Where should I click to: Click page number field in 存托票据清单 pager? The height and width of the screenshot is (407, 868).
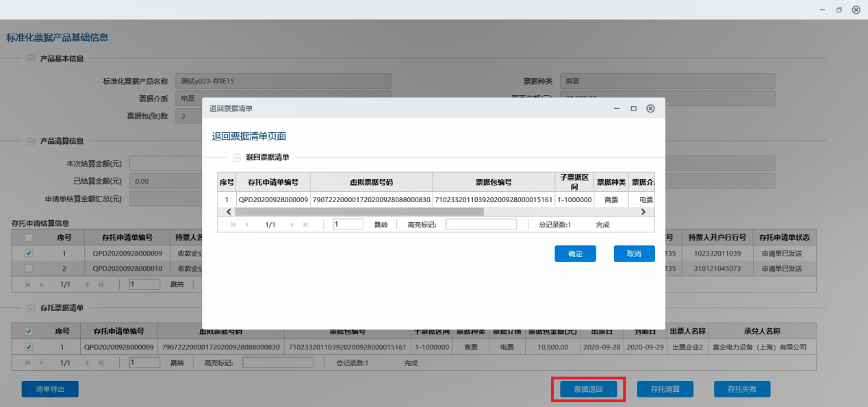click(144, 363)
